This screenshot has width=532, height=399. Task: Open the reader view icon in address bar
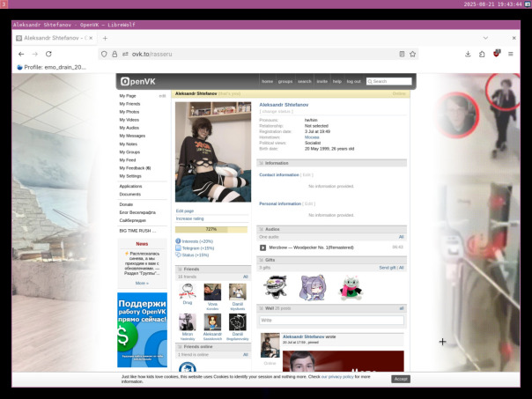(402, 54)
